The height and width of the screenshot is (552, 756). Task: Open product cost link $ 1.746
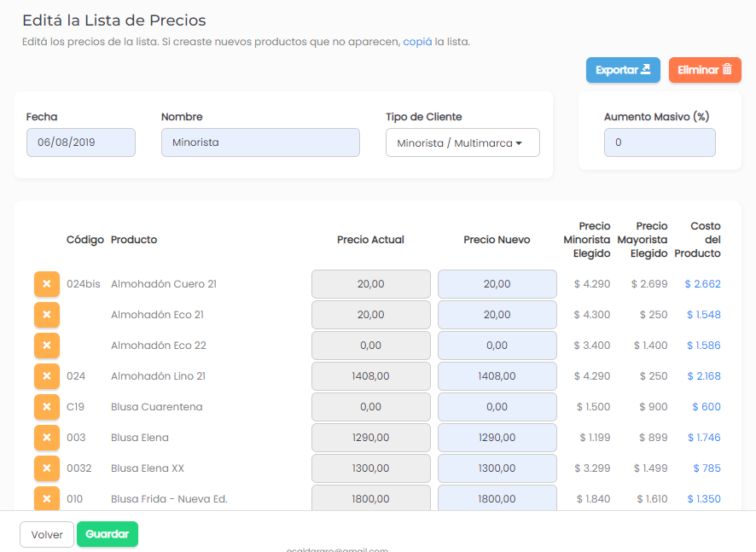(x=704, y=438)
